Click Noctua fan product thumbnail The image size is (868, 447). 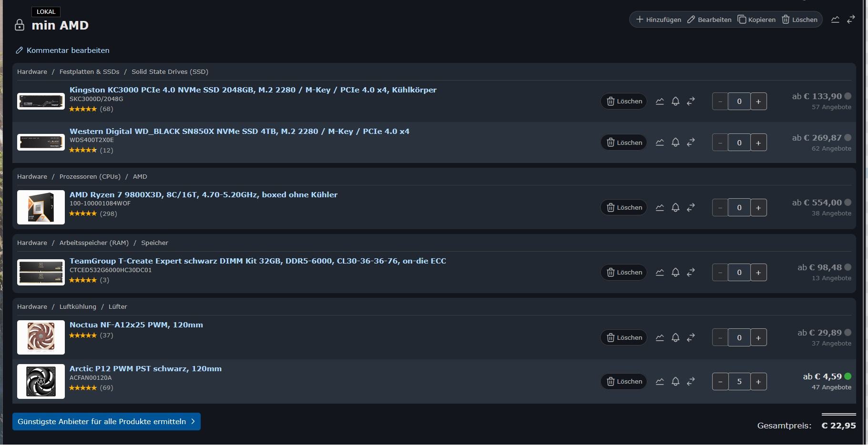coord(41,337)
